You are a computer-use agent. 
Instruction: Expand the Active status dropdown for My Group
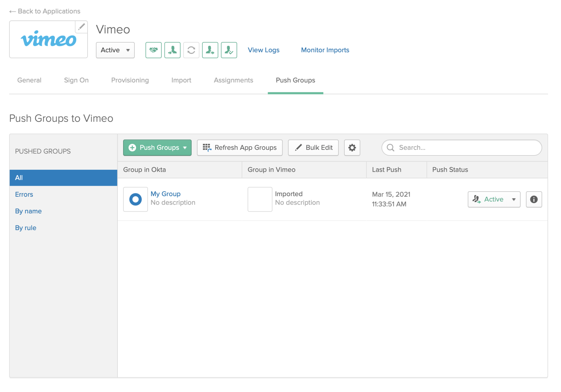(514, 199)
